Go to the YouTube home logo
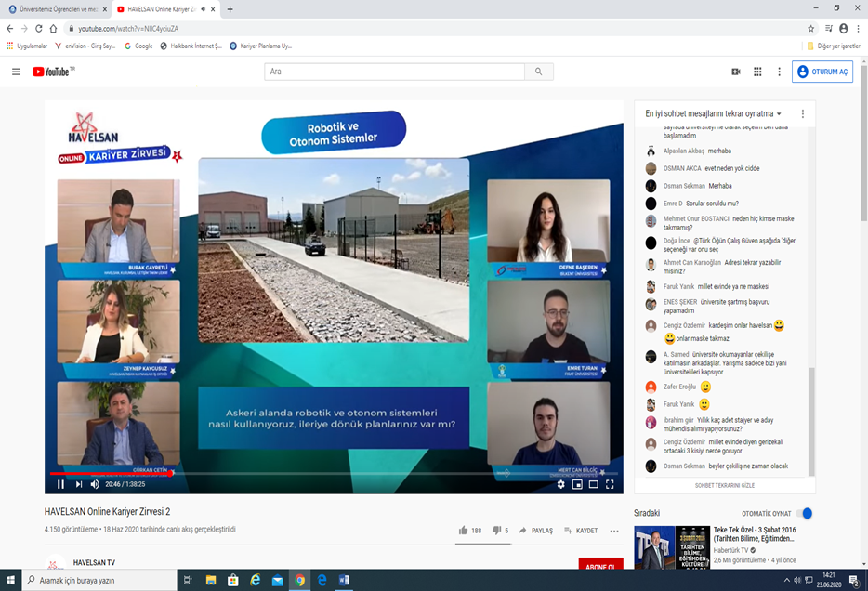868x591 pixels. (53, 72)
